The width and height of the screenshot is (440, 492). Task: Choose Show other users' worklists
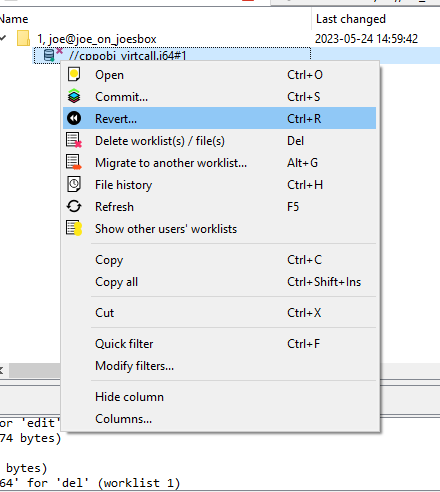pos(219,229)
